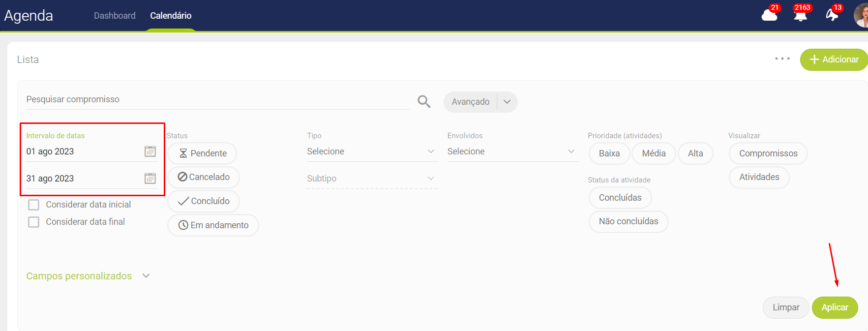868x331 pixels.
Task: Switch to the Dashboard tab
Action: pos(115,16)
